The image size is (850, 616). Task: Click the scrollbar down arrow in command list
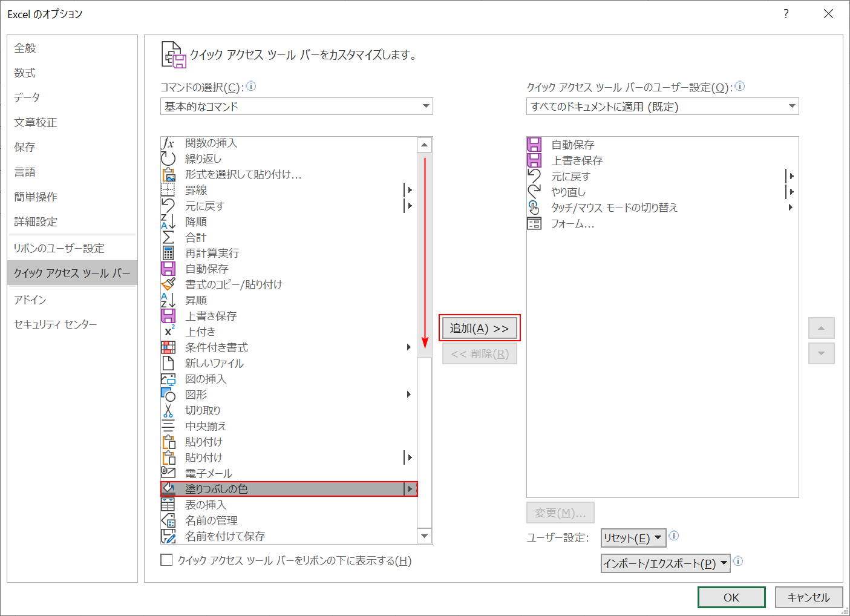(424, 536)
